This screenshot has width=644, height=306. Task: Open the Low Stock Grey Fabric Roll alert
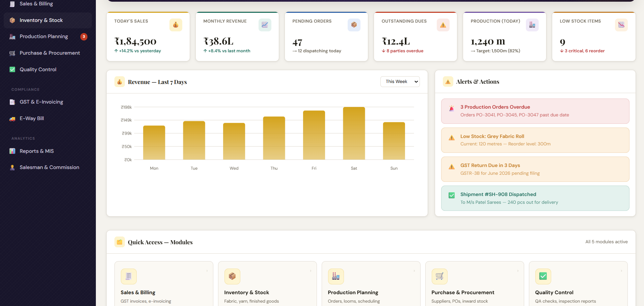[x=535, y=140]
